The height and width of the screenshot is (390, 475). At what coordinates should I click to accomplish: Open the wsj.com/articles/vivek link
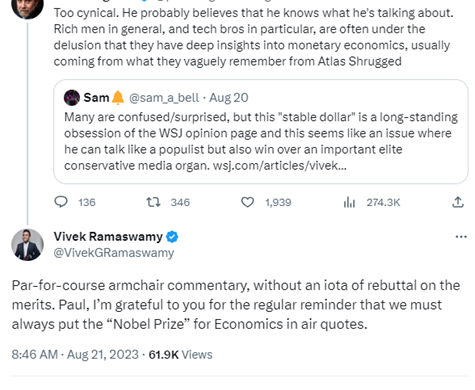point(280,166)
